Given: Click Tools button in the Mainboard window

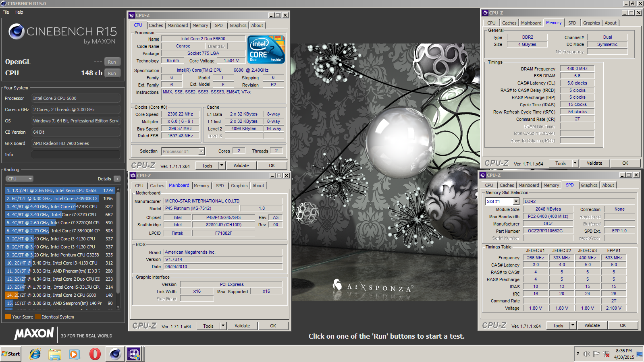Looking at the screenshot, I should [208, 326].
